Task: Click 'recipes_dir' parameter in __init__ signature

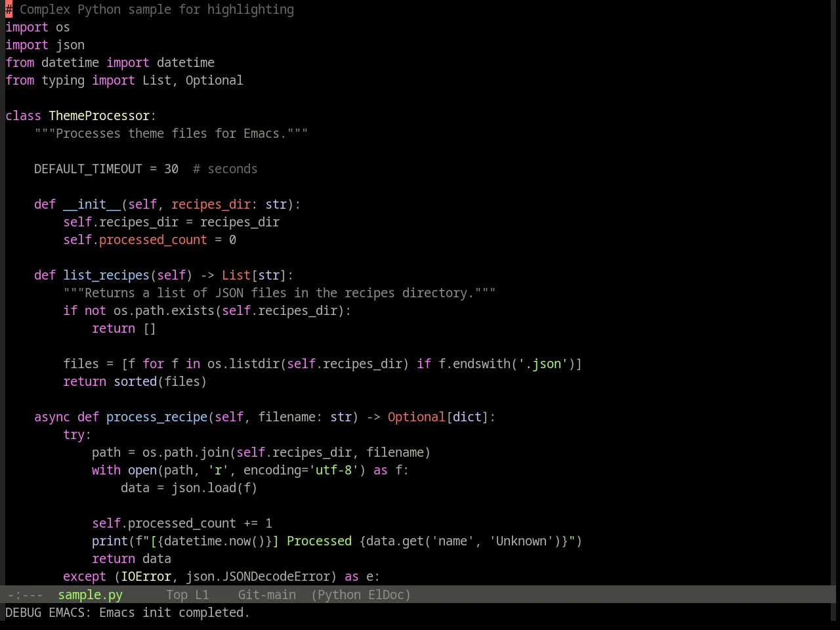Action: coord(211,204)
